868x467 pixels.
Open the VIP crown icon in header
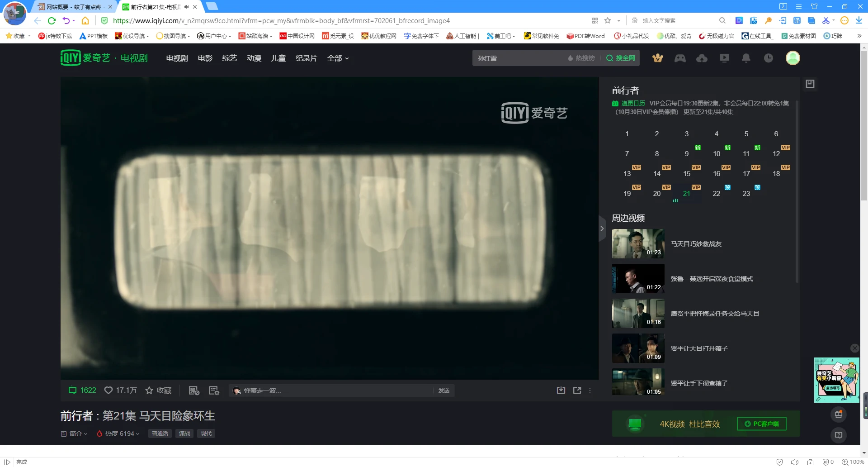658,58
